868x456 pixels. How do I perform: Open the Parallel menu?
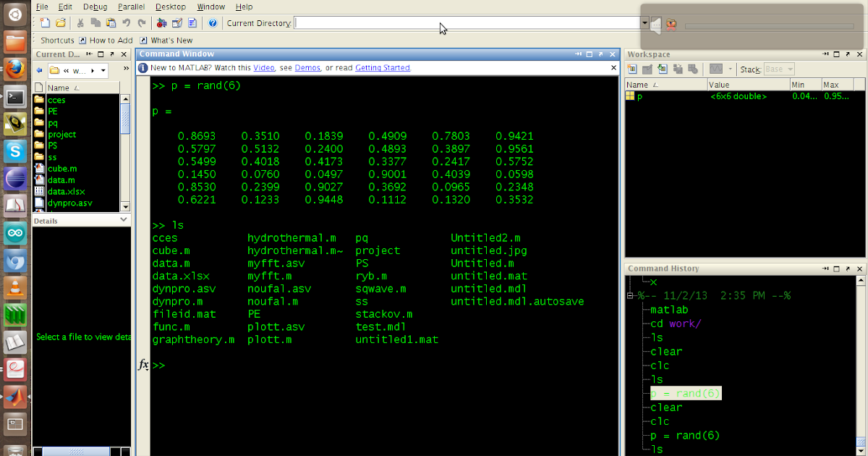(x=132, y=7)
